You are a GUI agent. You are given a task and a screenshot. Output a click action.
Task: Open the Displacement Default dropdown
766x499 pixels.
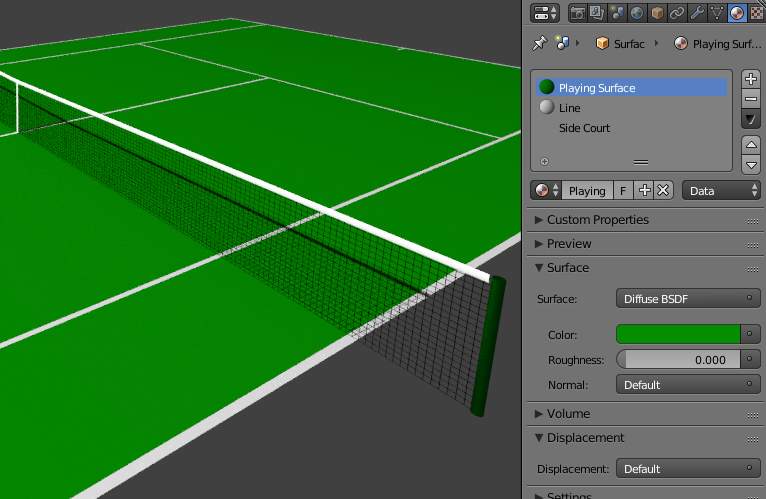pyautogui.click(x=688, y=469)
